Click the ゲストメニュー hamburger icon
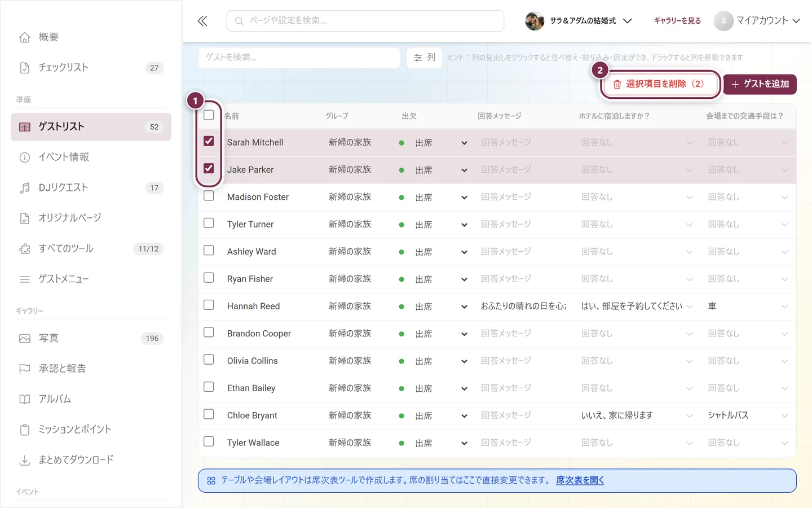The image size is (812, 508). coord(25,279)
